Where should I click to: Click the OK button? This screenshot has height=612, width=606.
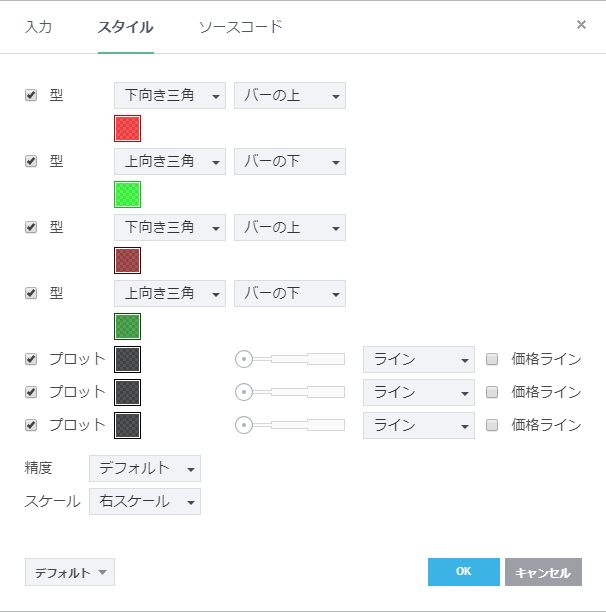[x=463, y=572]
